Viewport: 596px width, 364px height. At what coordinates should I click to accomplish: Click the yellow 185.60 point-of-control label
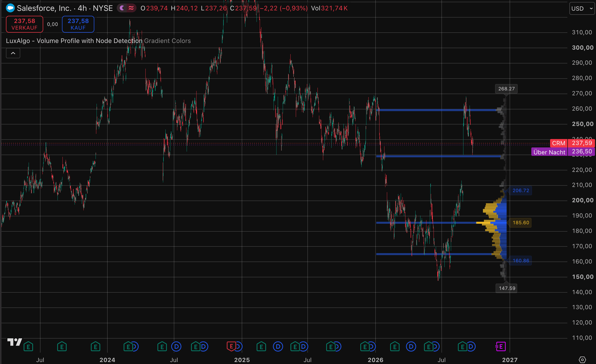point(521,222)
